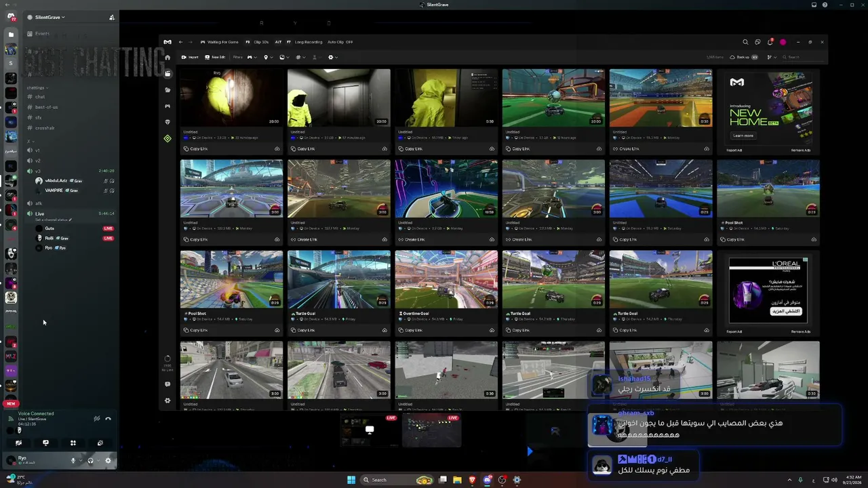Toggle Discord microphone mute
The image size is (868, 488).
coord(73,461)
